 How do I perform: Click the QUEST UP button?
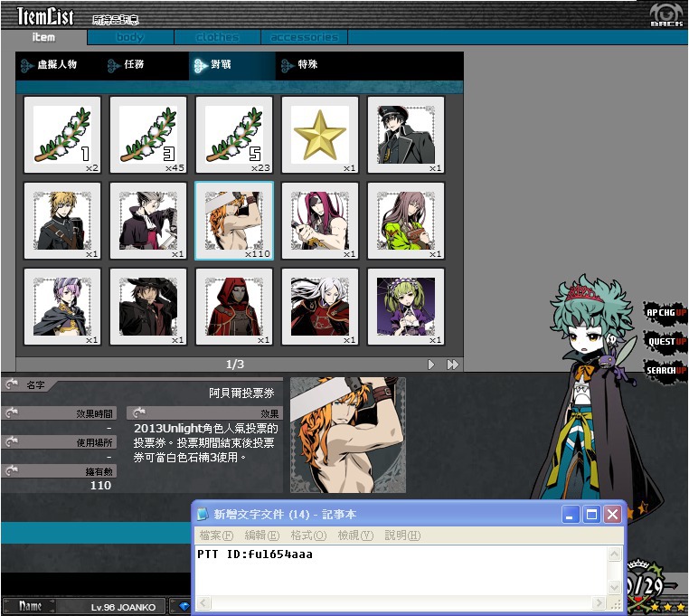(x=666, y=342)
